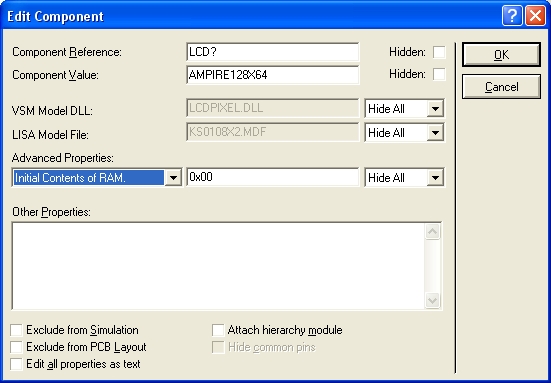Click the Edit Component title text
551x383 pixels.
[x=55, y=16]
